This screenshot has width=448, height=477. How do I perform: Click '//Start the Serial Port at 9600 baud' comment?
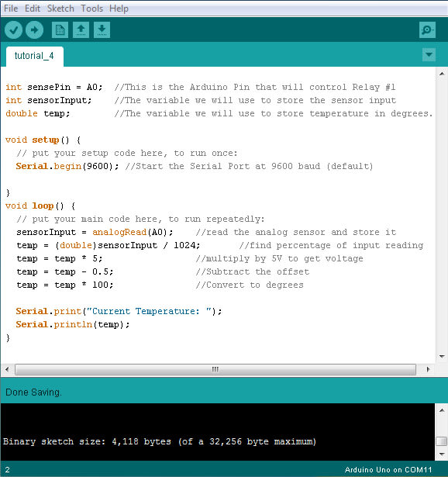[x=222, y=166]
